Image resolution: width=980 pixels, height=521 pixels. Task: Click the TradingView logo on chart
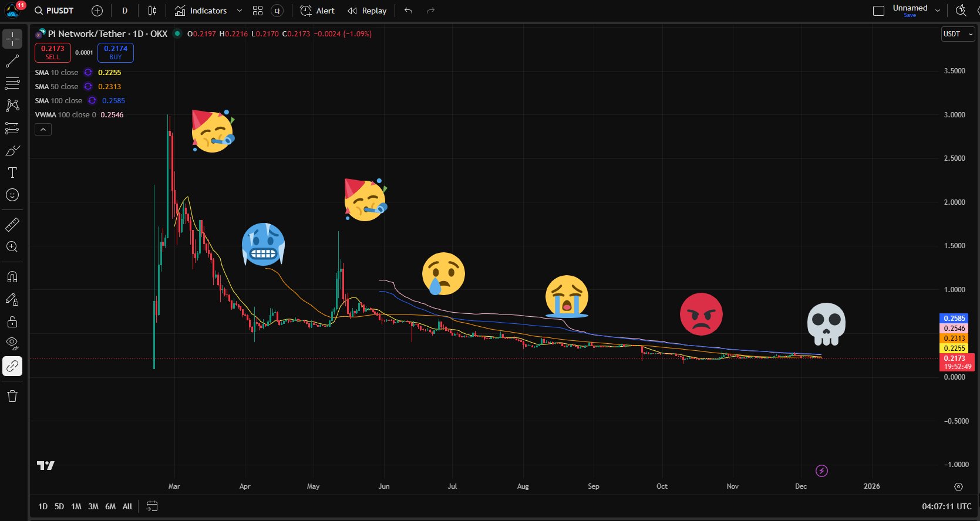46,465
